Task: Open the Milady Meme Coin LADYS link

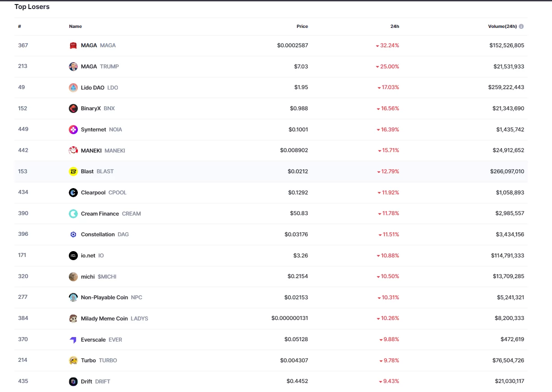Action: click(114, 319)
